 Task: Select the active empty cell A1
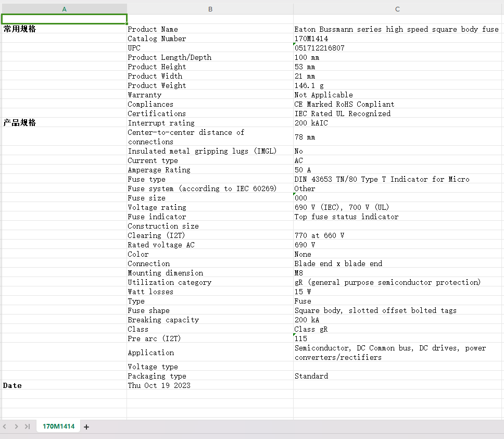64,19
